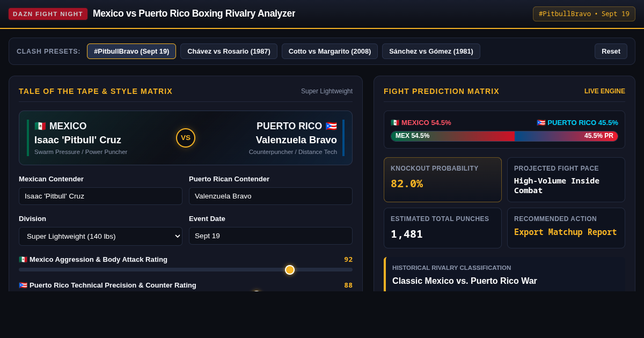The width and height of the screenshot is (644, 338).
Task: Click the Puerto Rico 45.5% label
Action: pos(577,122)
